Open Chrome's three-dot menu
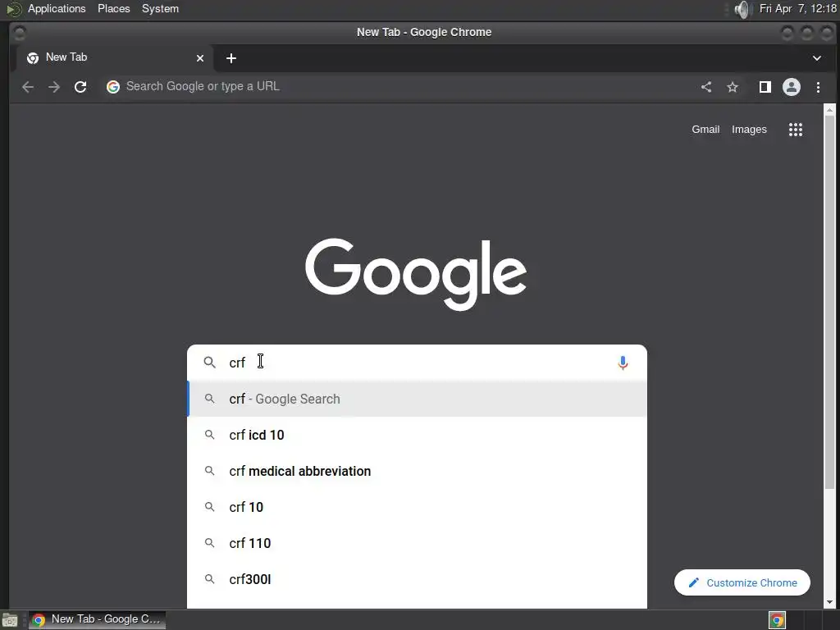 coord(818,87)
